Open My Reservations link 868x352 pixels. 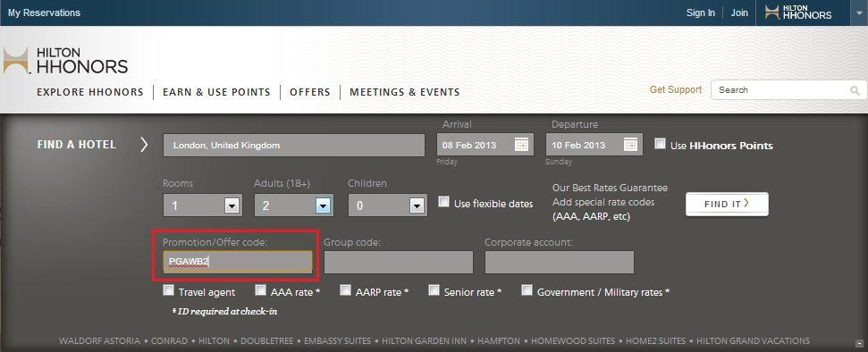44,13
